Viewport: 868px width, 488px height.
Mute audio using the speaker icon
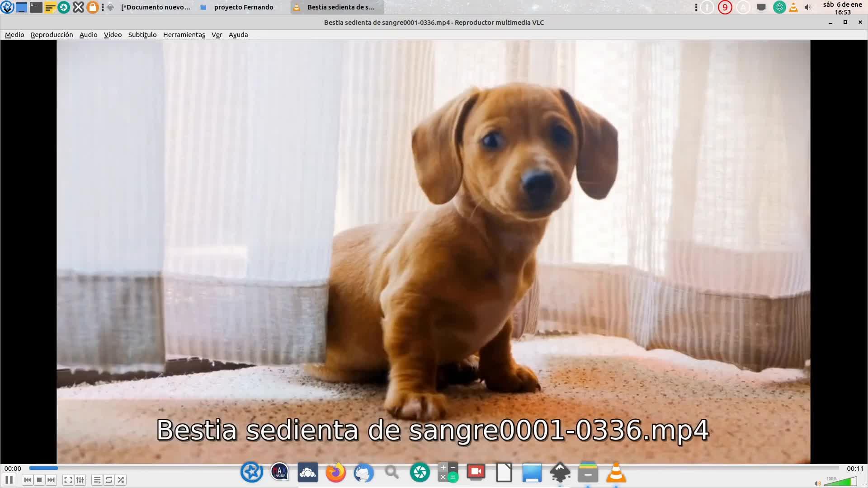(817, 483)
